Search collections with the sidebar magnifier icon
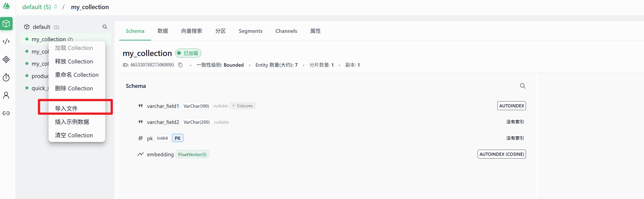The width and height of the screenshot is (644, 199). [105, 27]
